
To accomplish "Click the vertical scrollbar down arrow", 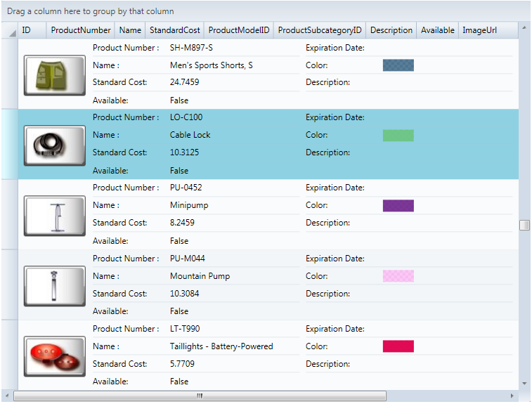I will [x=524, y=384].
